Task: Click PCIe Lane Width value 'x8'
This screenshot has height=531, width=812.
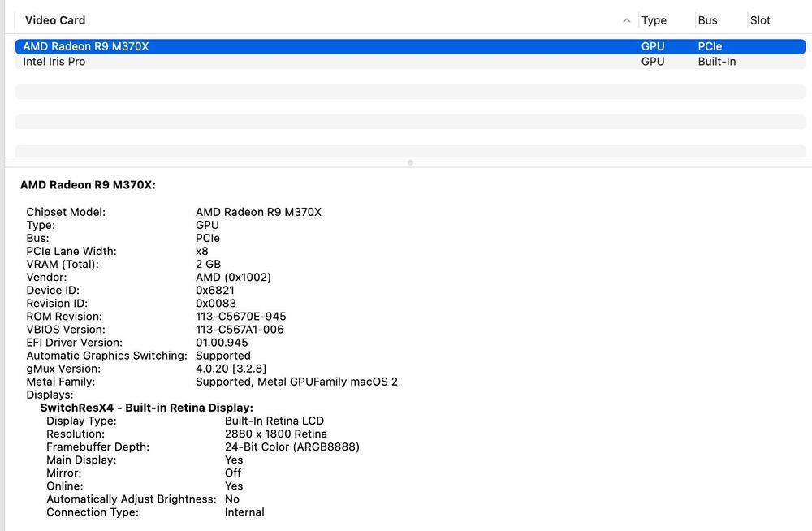Action: pyautogui.click(x=202, y=251)
